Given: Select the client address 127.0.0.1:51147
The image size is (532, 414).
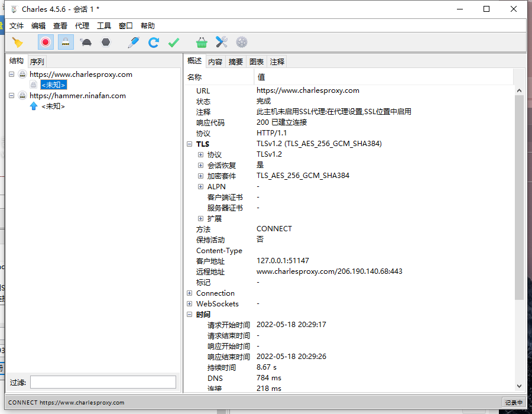Looking at the screenshot, I should point(283,261).
